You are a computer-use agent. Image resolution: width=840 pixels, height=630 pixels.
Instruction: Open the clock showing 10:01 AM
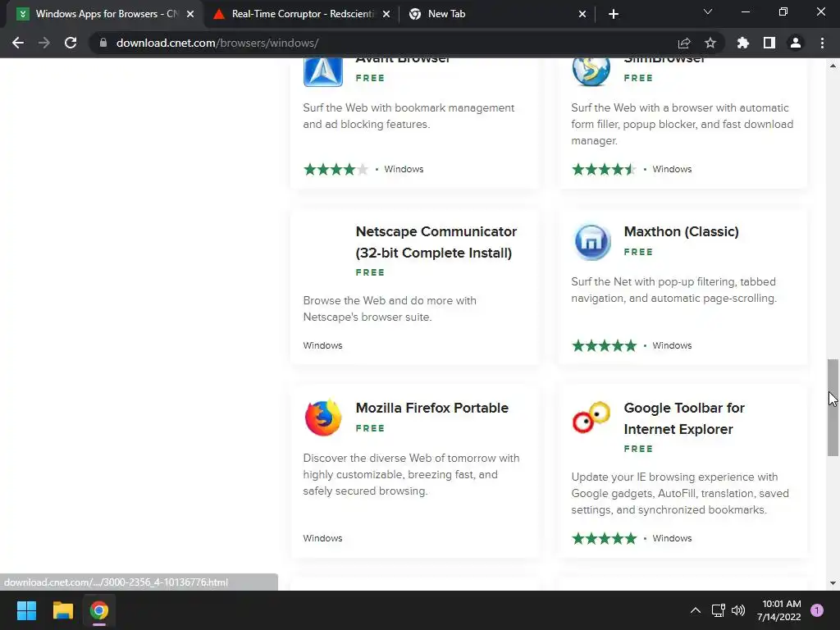coord(779,610)
